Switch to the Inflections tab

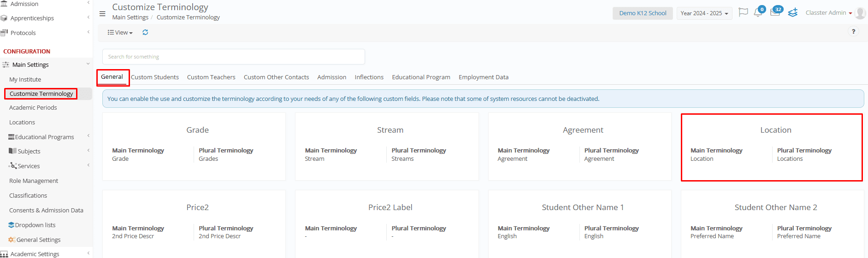369,77
